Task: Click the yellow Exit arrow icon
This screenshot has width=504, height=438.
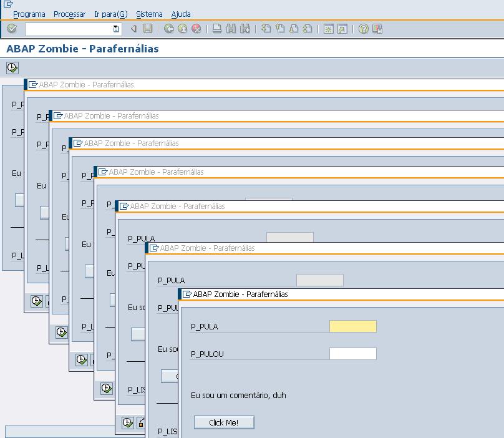Action: [x=182, y=29]
